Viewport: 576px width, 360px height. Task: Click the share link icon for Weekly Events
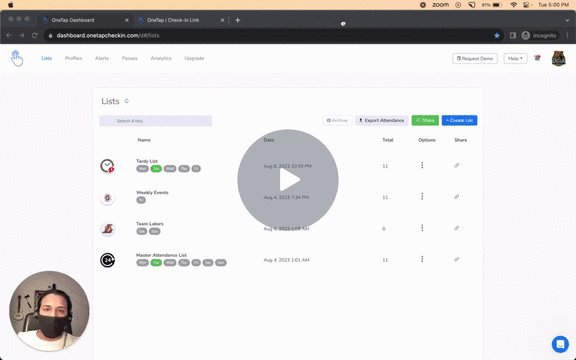coord(456,197)
